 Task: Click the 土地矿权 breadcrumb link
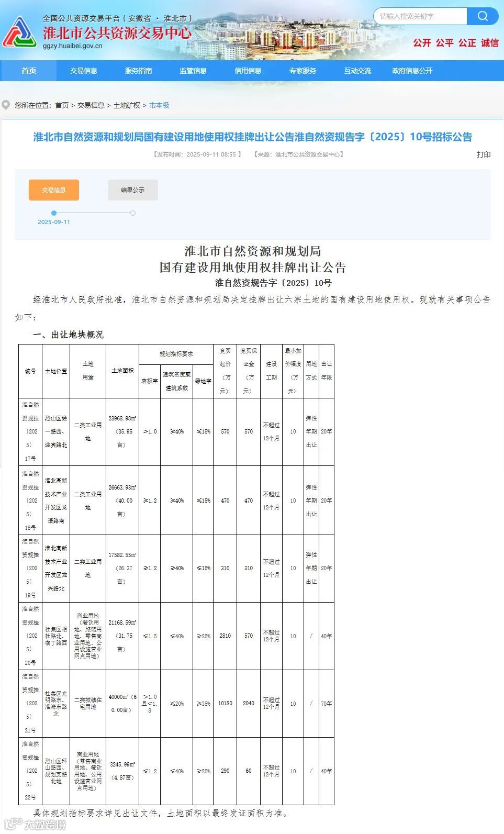[x=127, y=105]
